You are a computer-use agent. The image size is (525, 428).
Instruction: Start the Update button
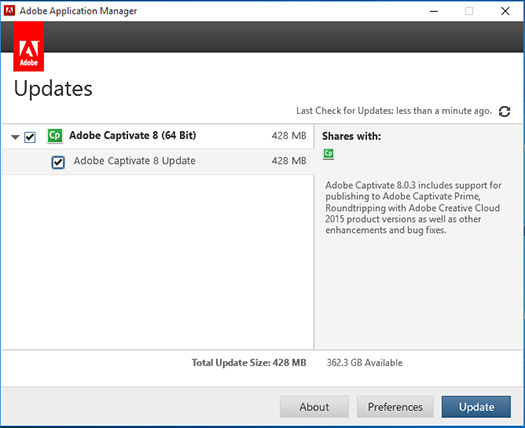476,407
